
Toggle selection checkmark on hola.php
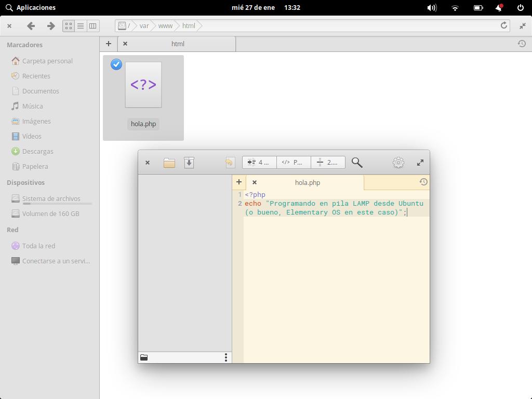[116, 64]
